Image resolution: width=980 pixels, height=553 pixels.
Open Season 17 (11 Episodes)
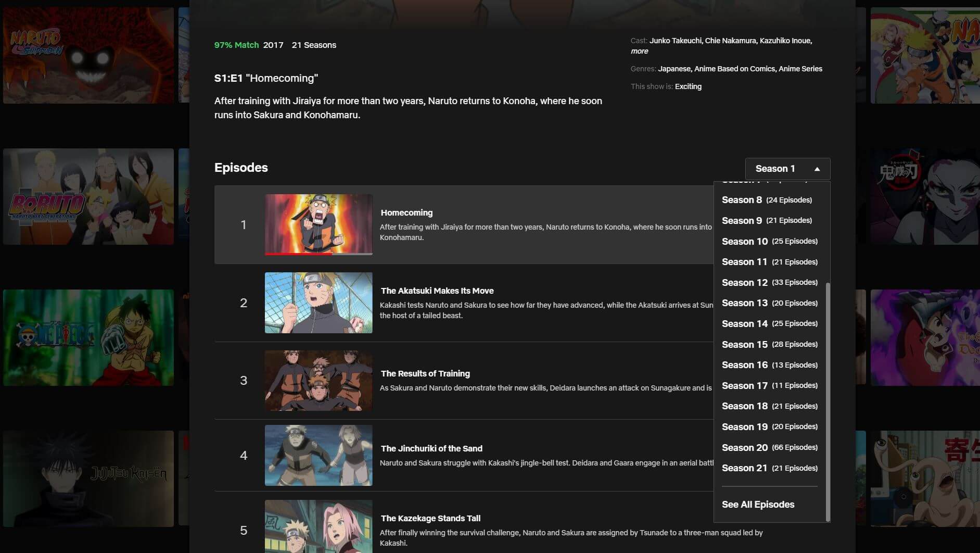click(769, 386)
